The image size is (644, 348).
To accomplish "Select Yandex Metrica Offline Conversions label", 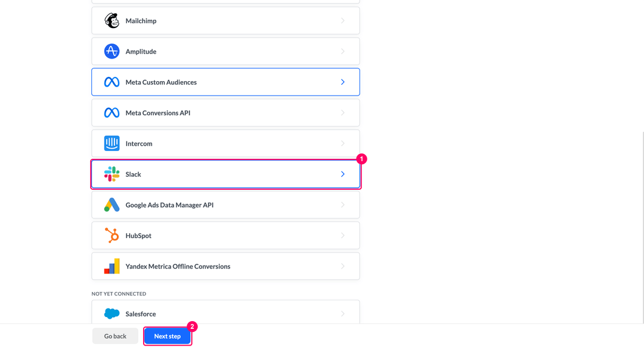I will pos(178,267).
